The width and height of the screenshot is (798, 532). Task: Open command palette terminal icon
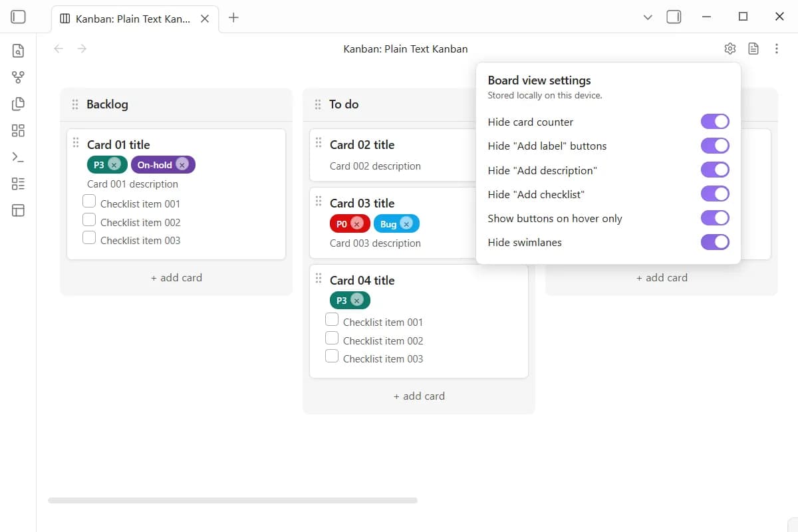click(x=18, y=158)
